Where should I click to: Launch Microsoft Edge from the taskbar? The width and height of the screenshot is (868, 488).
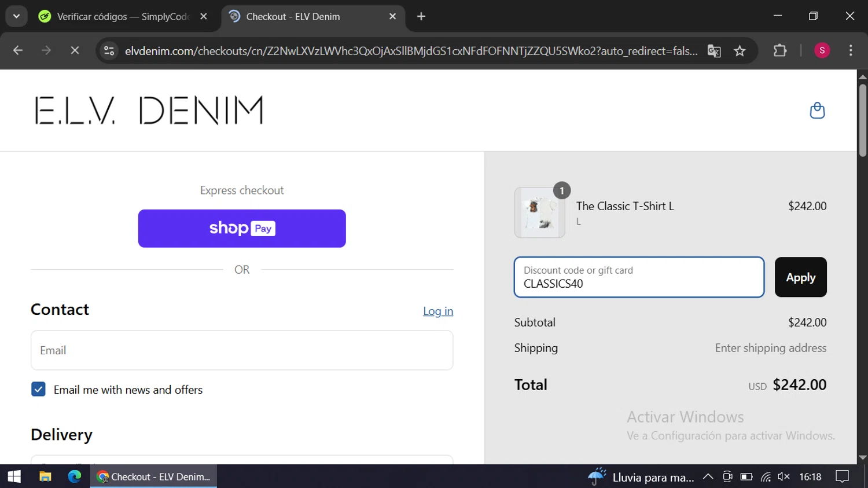(75, 476)
